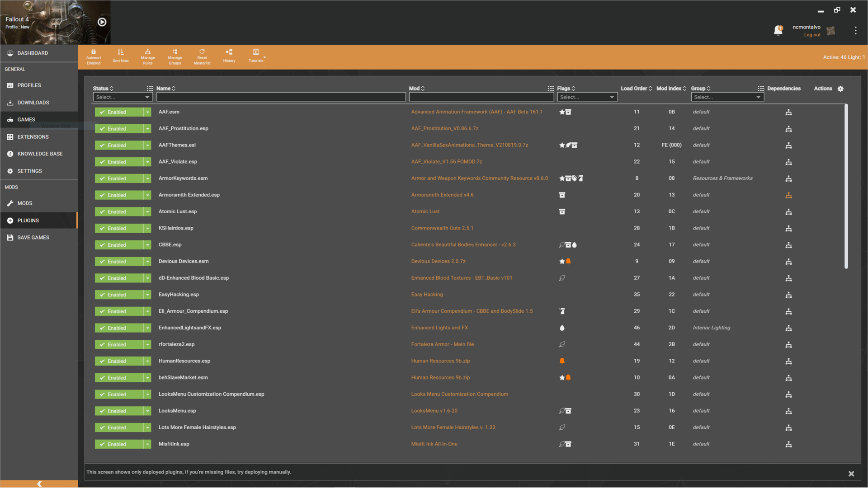
Task: Open Extensions in the sidebar
Action: pyautogui.click(x=39, y=137)
